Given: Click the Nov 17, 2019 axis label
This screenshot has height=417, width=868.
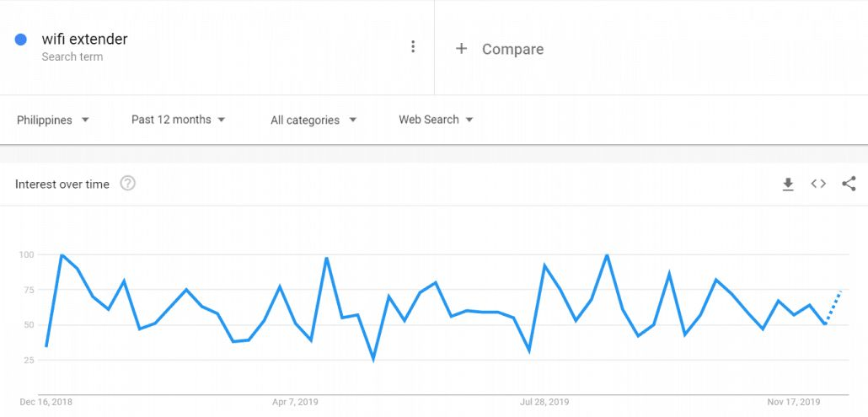Looking at the screenshot, I should (x=793, y=402).
